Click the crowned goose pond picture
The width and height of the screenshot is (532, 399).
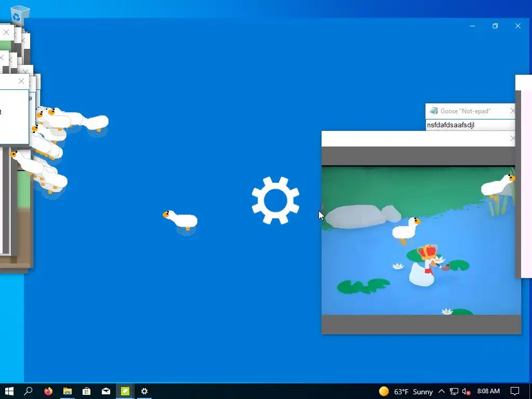(x=421, y=240)
